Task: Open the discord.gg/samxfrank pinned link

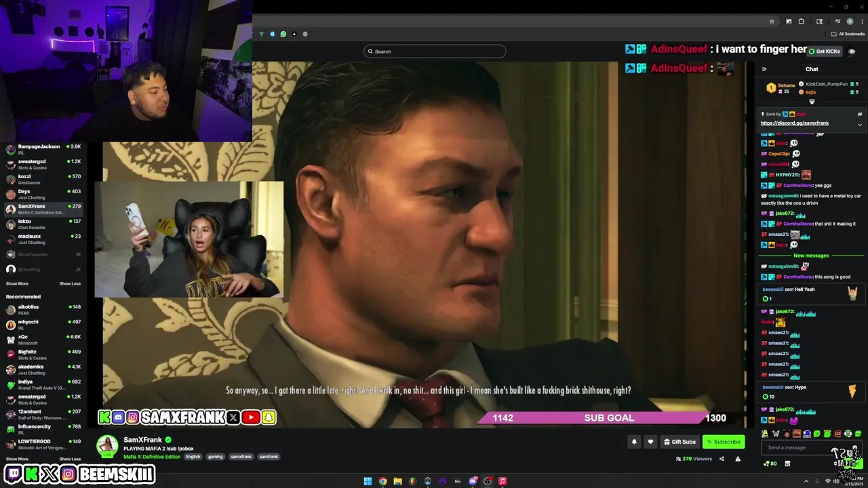Action: 794,123
